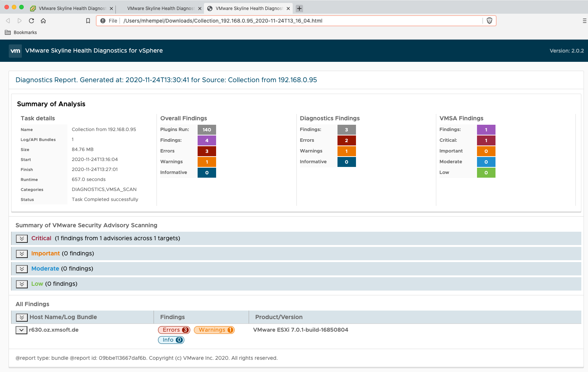Image resolution: width=588 pixels, height=372 pixels.
Task: Open a new browser tab with plus icon
Action: (x=299, y=8)
